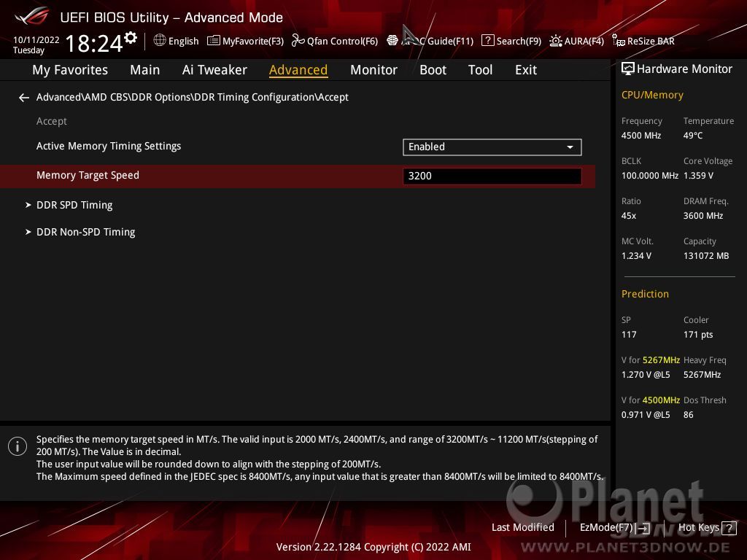
Task: Click Last Modified button
Action: (522, 528)
